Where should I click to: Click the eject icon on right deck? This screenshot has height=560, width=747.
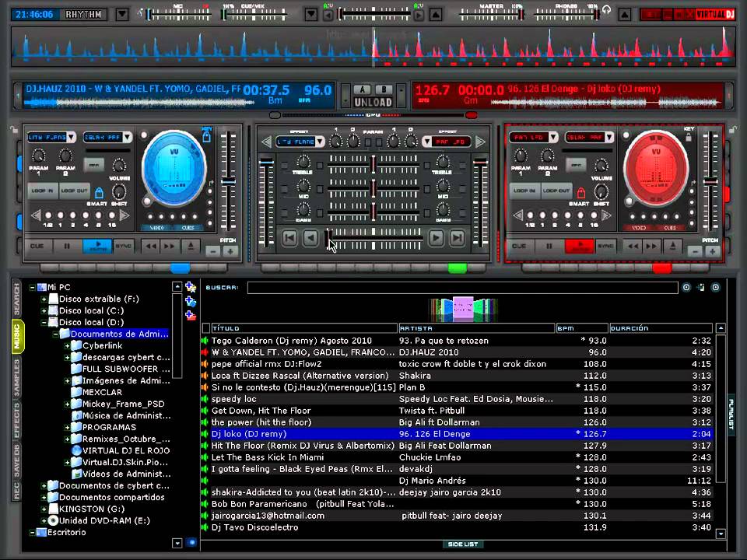click(x=672, y=247)
